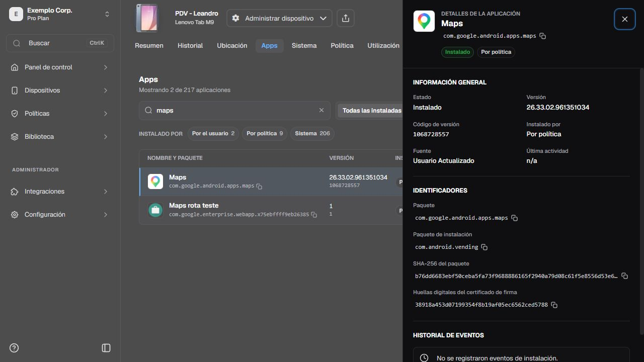Image resolution: width=644 pixels, height=362 pixels.
Task: Copy package name beside the Maps header
Action: 543,36
